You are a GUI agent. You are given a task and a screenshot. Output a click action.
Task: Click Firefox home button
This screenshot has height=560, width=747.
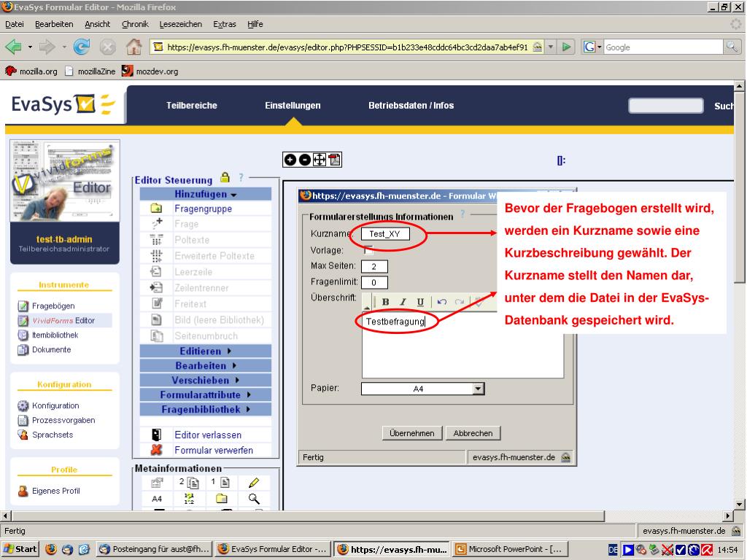[134, 47]
